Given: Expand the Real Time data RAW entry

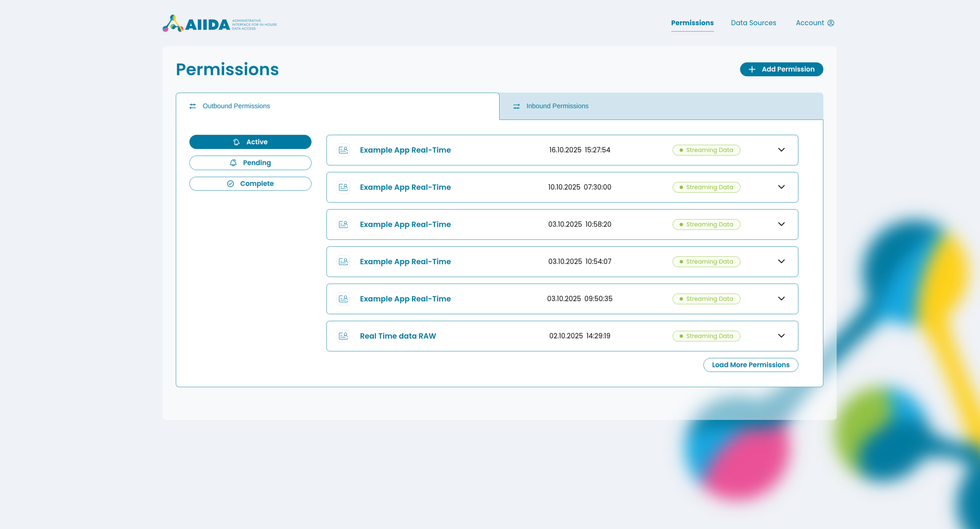Looking at the screenshot, I should point(781,336).
